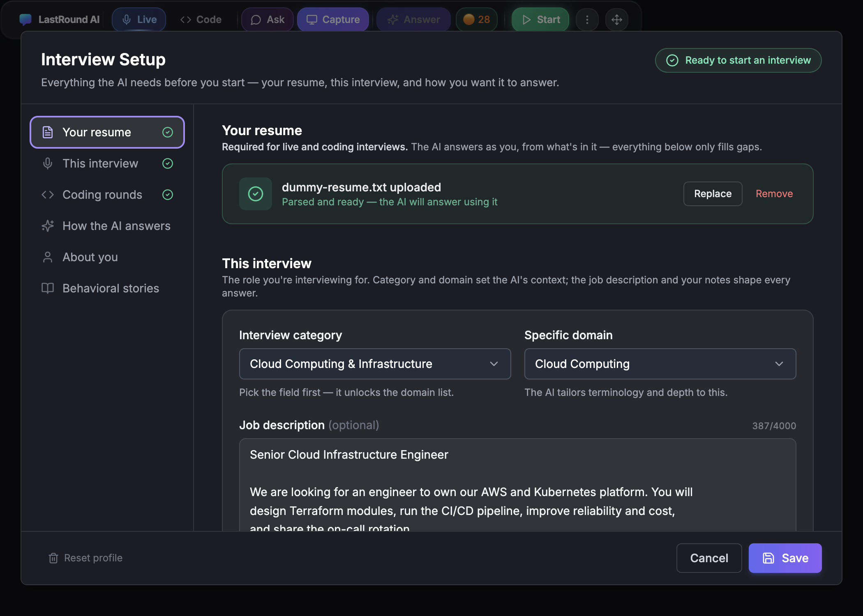Switch to Code mode
This screenshot has height=616, width=863.
201,19
